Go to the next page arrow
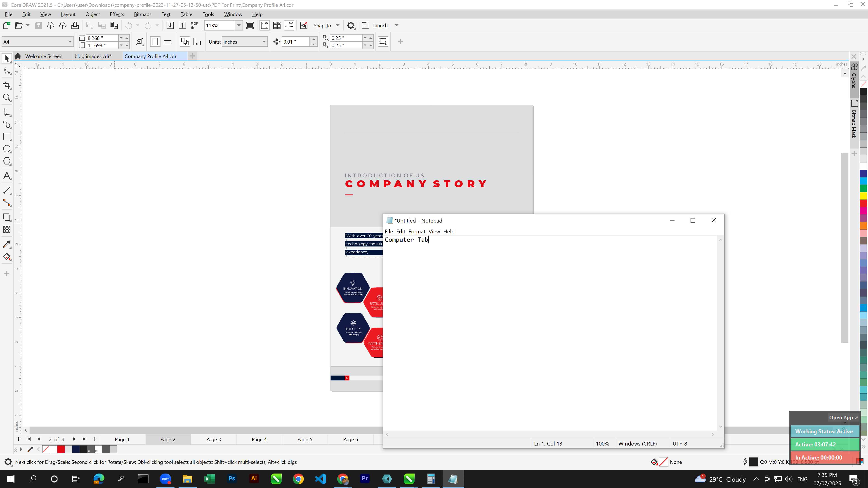This screenshot has width=868, height=488. tap(74, 439)
